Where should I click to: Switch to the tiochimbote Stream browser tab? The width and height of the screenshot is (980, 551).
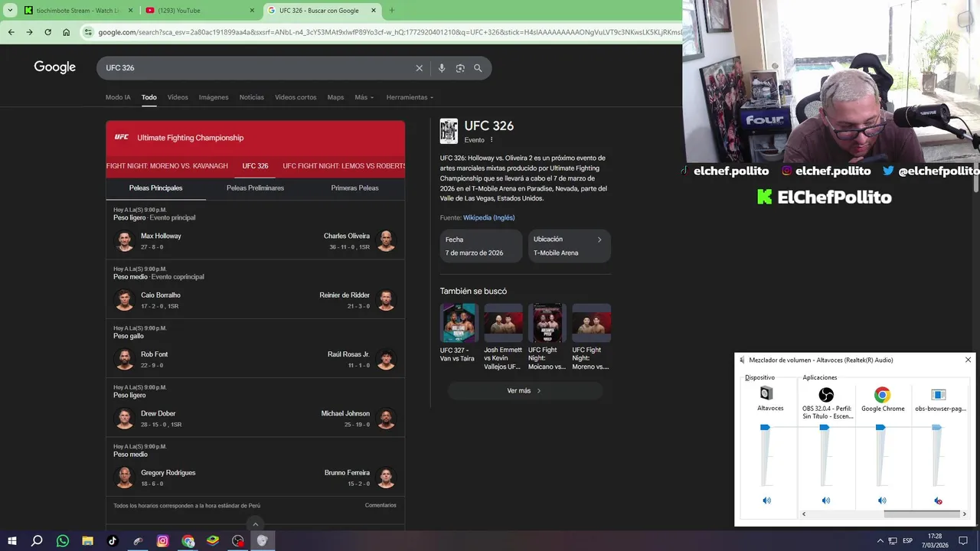(x=77, y=10)
